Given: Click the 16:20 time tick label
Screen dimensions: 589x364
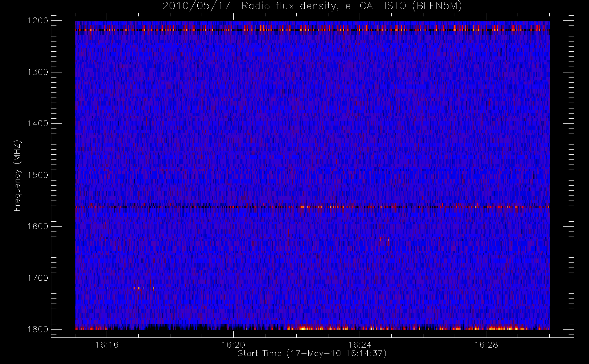Looking at the screenshot, I should tap(233, 345).
